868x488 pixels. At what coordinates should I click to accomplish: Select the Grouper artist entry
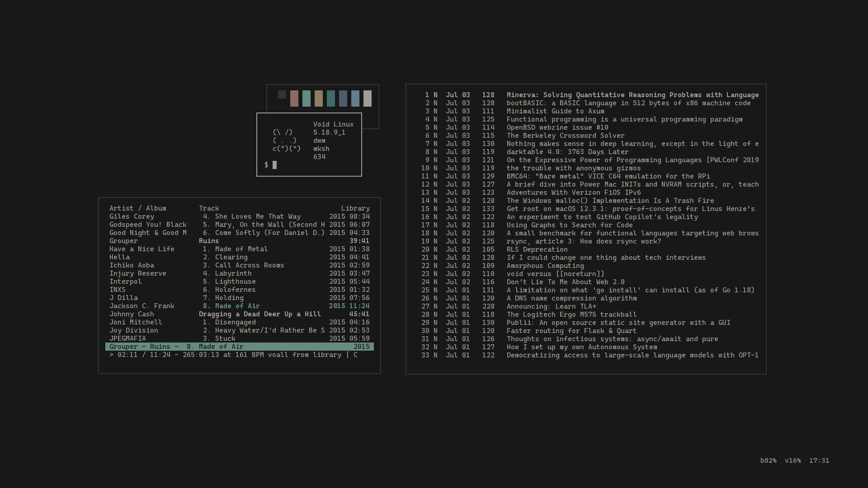[123, 241]
